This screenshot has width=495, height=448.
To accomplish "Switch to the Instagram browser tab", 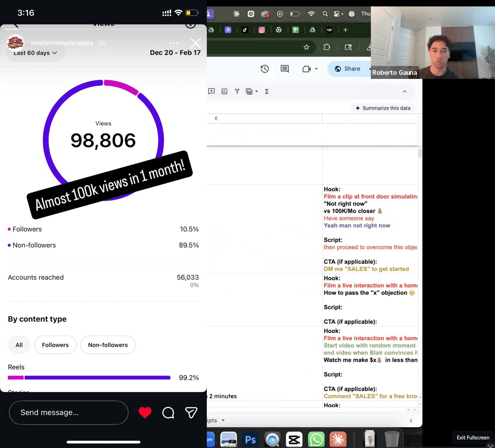I will pos(262,30).
